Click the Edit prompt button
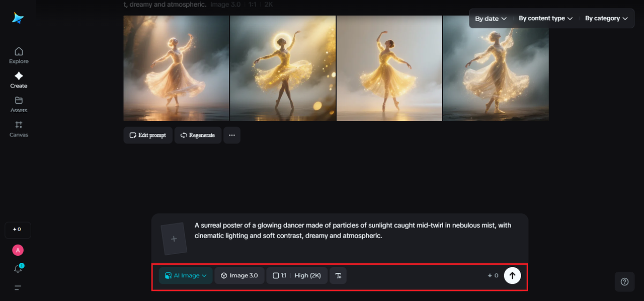The width and height of the screenshot is (644, 301). [x=147, y=135]
